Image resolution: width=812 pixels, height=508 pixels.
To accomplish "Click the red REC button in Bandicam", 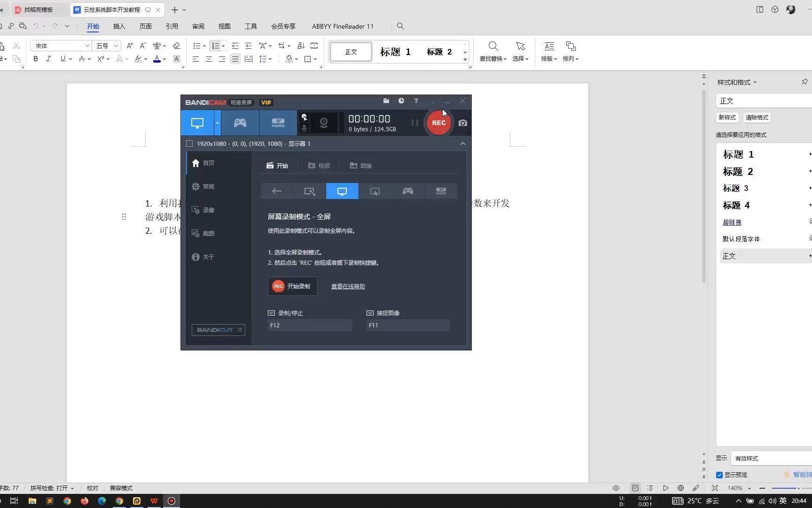I will pos(438,123).
